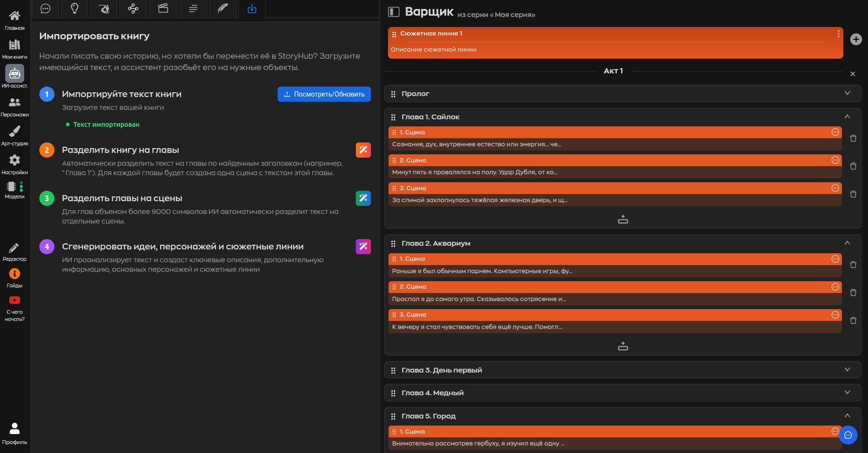This screenshot has height=453, width=868.
Task: Switch to the clapperboard scenes tab
Action: (163, 9)
